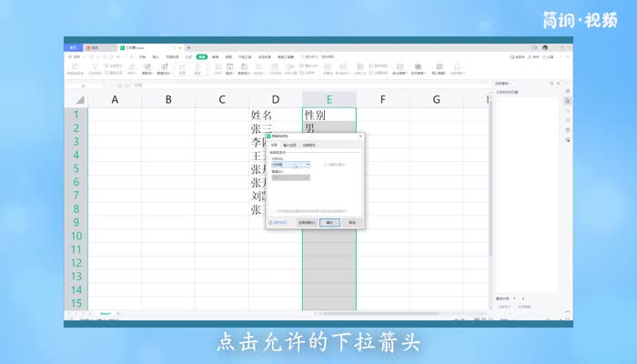Open the 插入 ribbon tab
Screen dimensions: 637x364
(x=156, y=56)
